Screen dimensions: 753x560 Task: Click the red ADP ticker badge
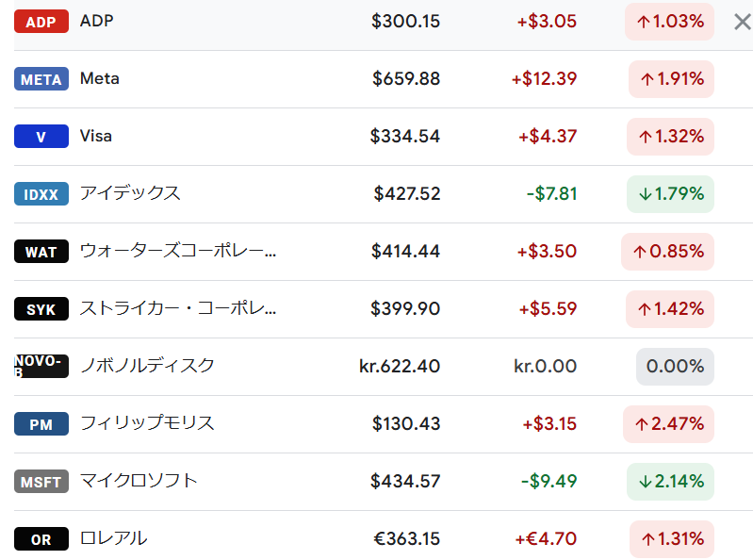pyautogui.click(x=41, y=22)
